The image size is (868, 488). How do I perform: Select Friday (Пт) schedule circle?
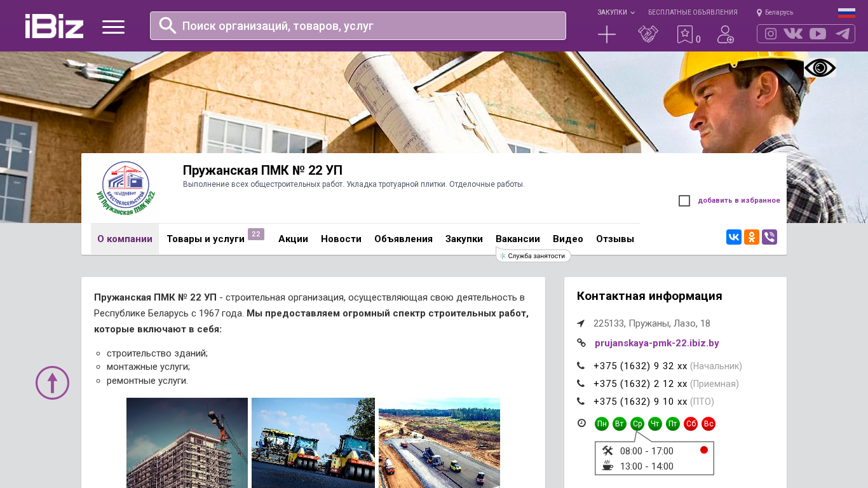[673, 424]
